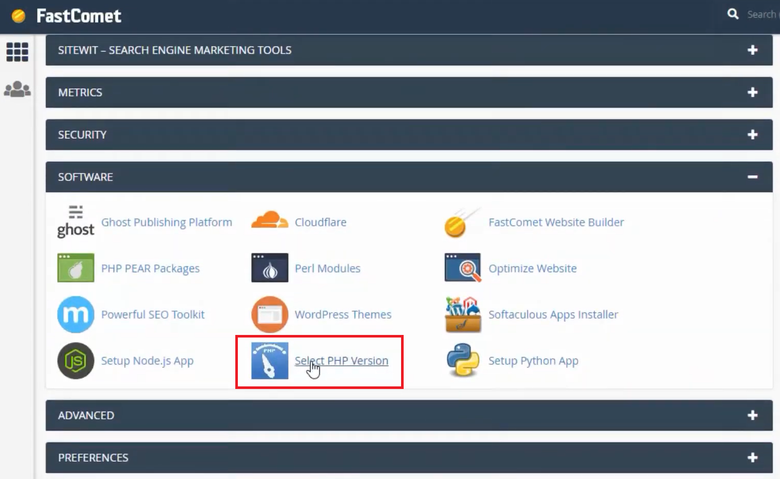The image size is (780, 479).
Task: Expand the Preferences section
Action: [x=752, y=457]
